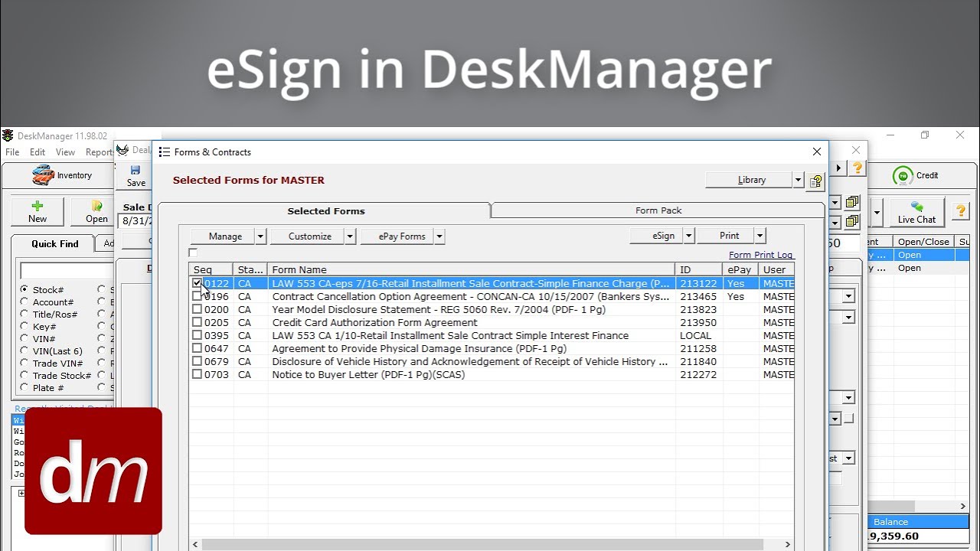This screenshot has width=980, height=551.
Task: Open the Library dropdown arrow
Action: pyautogui.click(x=798, y=180)
